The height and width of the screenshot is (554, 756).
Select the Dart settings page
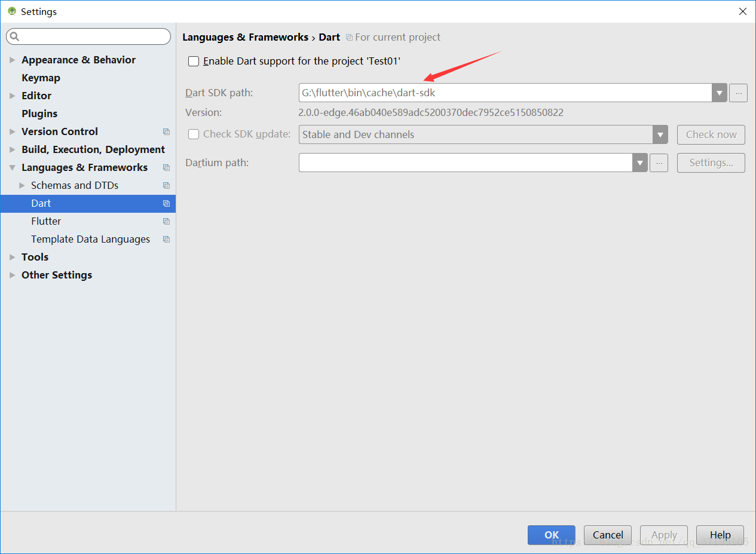pyautogui.click(x=88, y=203)
